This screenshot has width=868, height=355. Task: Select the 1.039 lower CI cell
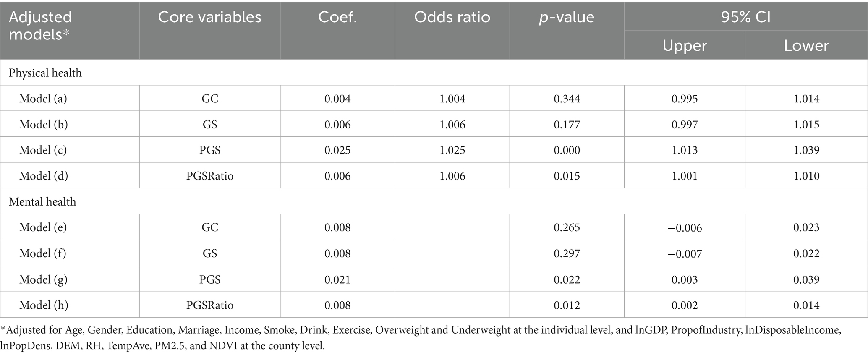coord(806,150)
